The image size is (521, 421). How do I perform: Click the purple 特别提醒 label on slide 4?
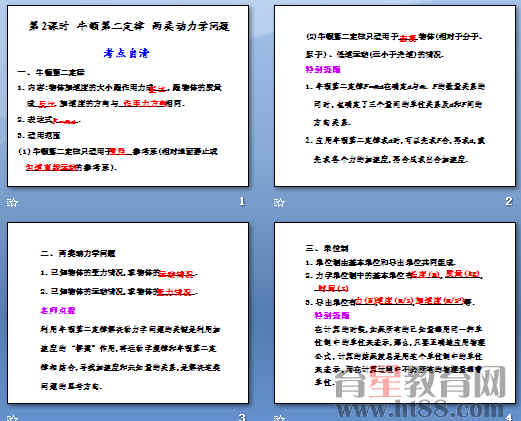click(332, 315)
